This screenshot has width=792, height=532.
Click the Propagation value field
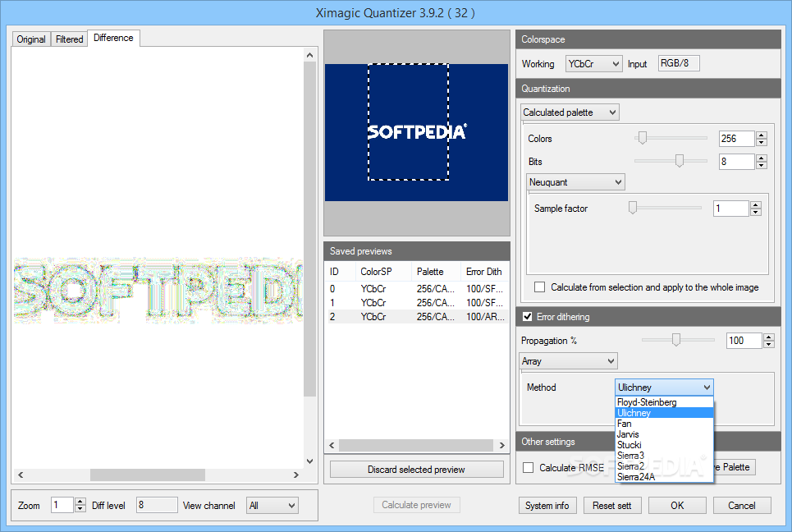[x=744, y=341]
